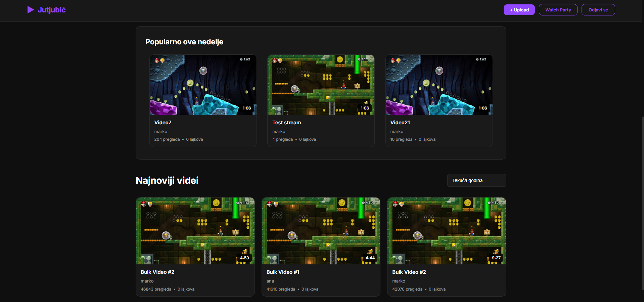Click the Odjavi se logout button
Image resolution: width=644 pixels, height=302 pixels.
click(x=598, y=10)
